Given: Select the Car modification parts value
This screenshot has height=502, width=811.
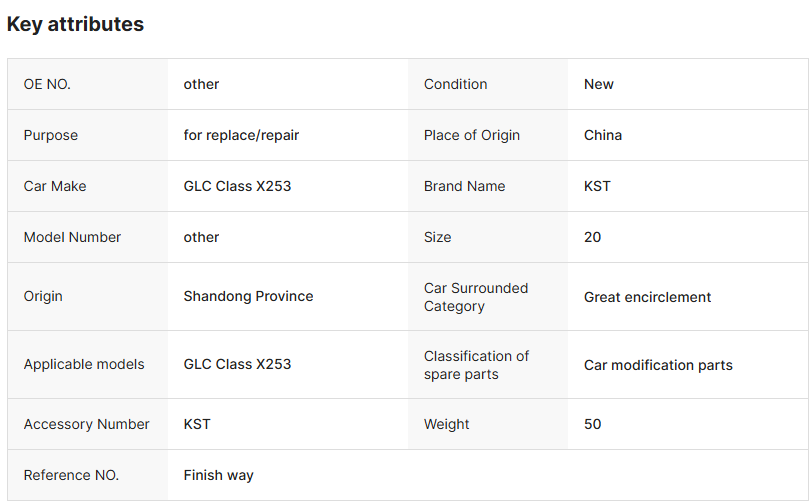Looking at the screenshot, I should coord(658,365).
